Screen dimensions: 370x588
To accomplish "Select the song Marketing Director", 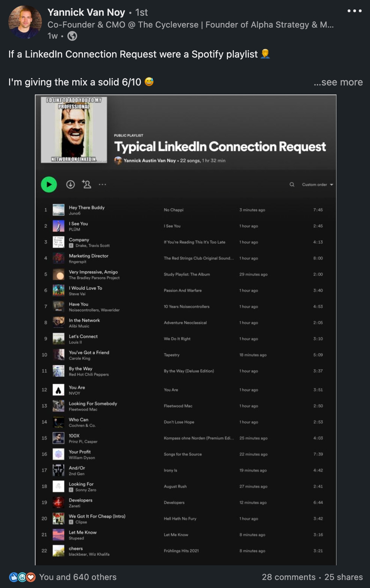I will pyautogui.click(x=88, y=256).
